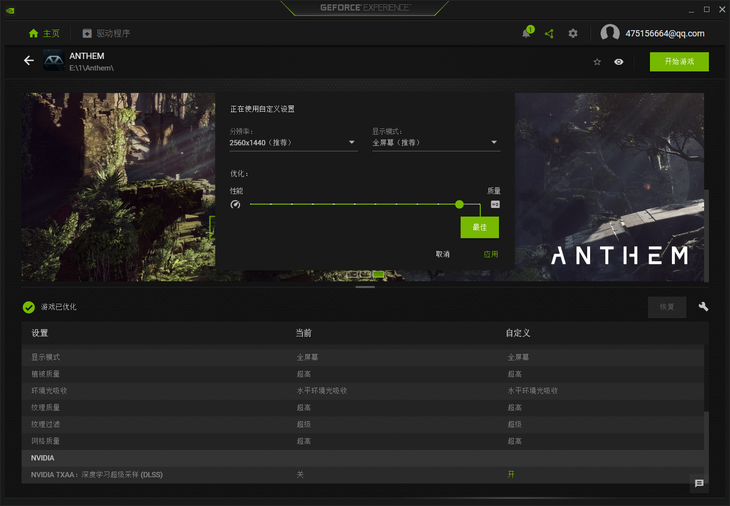730x506 pixels.
Task: Click the NVIDIA section header row
Action: 363,458
